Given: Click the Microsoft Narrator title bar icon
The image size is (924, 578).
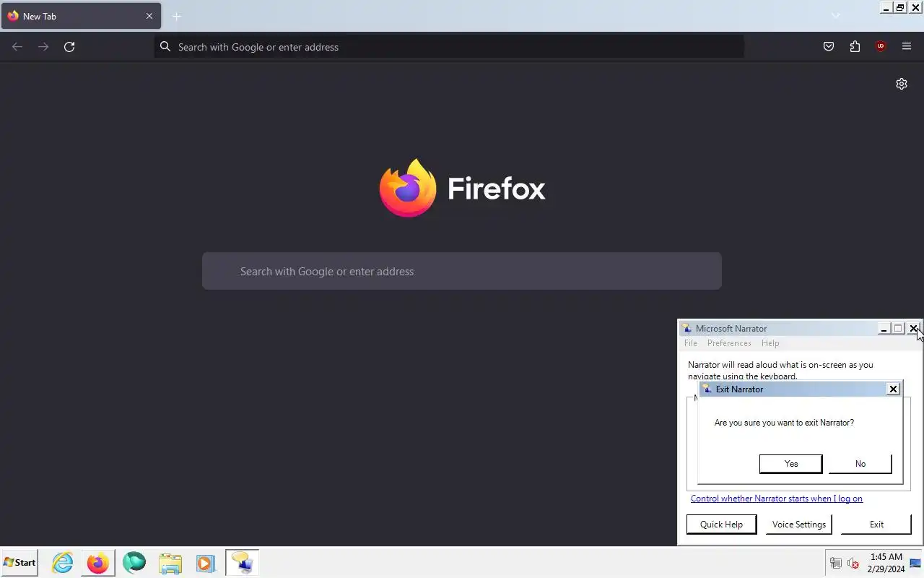Looking at the screenshot, I should coord(687,329).
